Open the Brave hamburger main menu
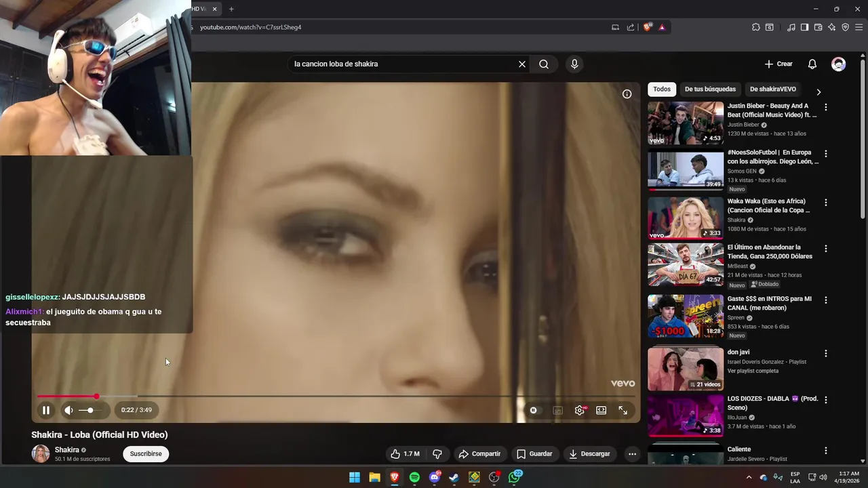The image size is (868, 488). pyautogui.click(x=859, y=27)
